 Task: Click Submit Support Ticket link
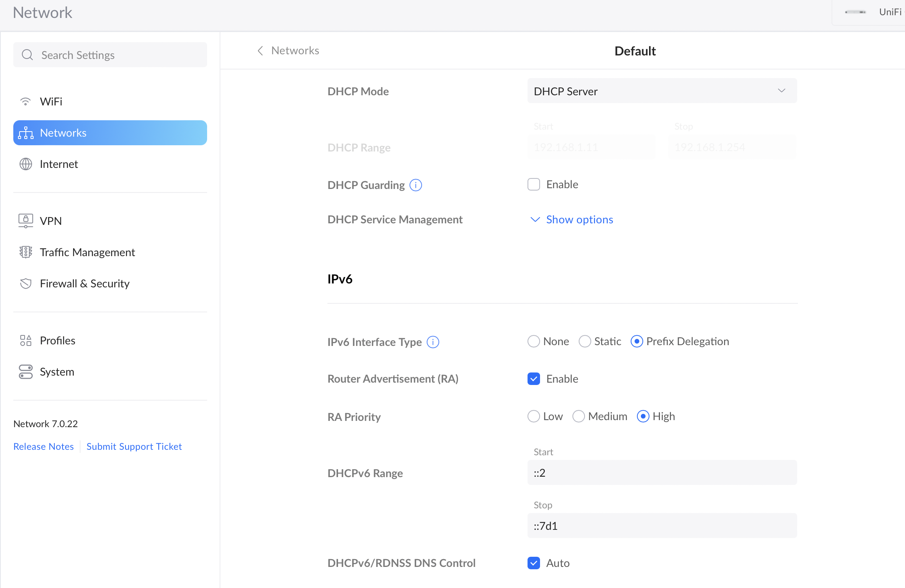134,446
